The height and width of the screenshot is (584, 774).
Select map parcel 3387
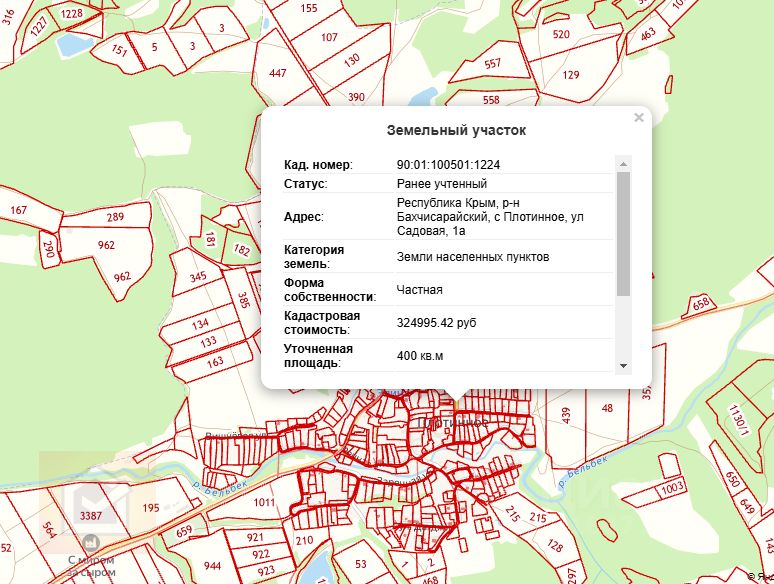click(x=90, y=516)
